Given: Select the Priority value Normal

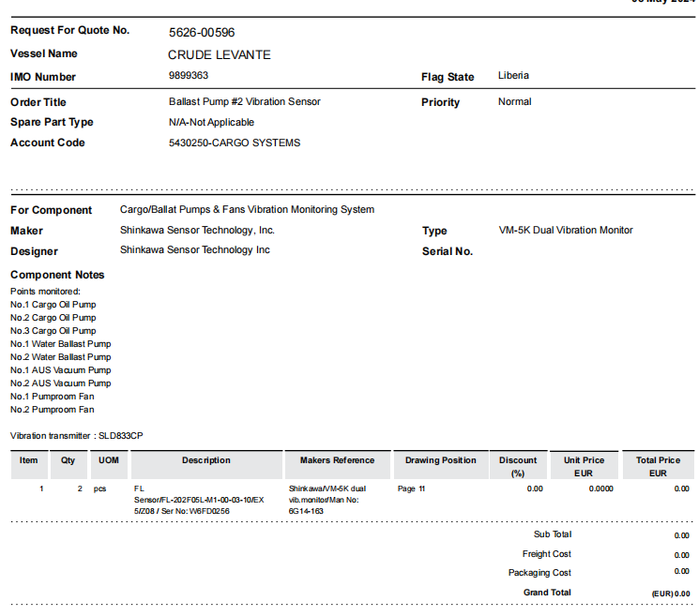Looking at the screenshot, I should [x=514, y=101].
